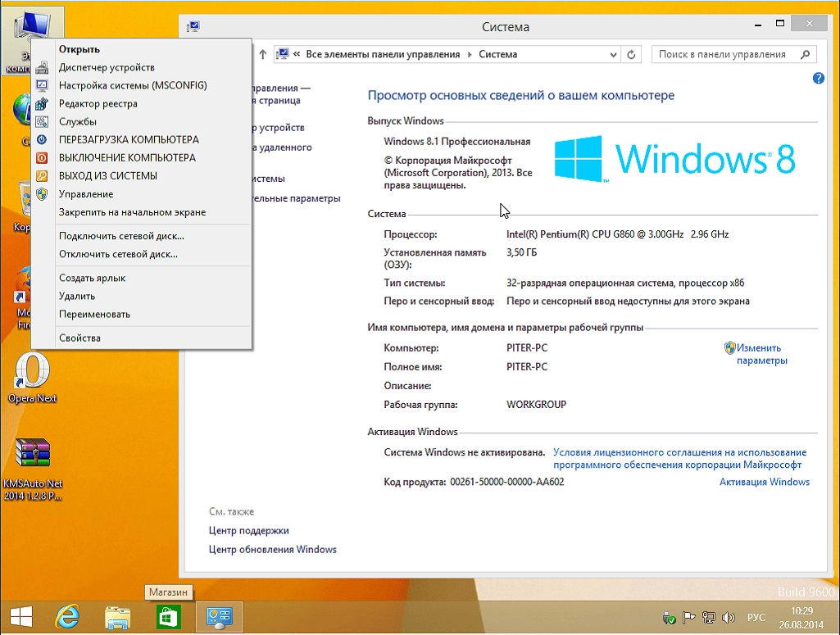Click Windows 8.1 Профессиональная edition text
840x635 pixels.
point(457,142)
